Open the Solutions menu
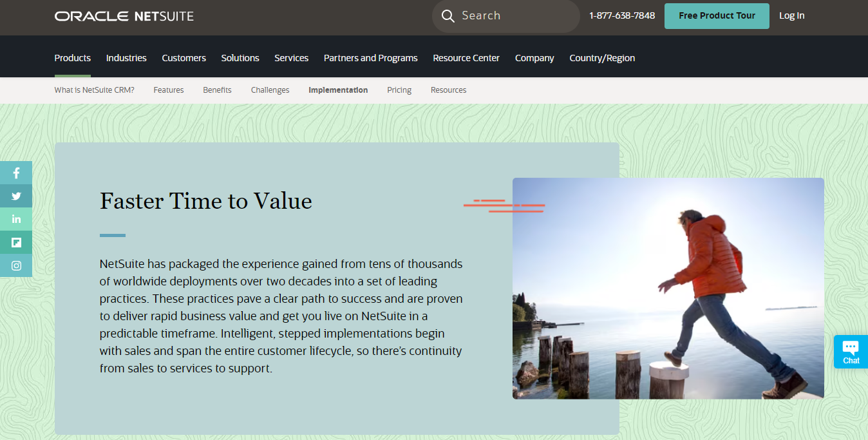 point(240,58)
